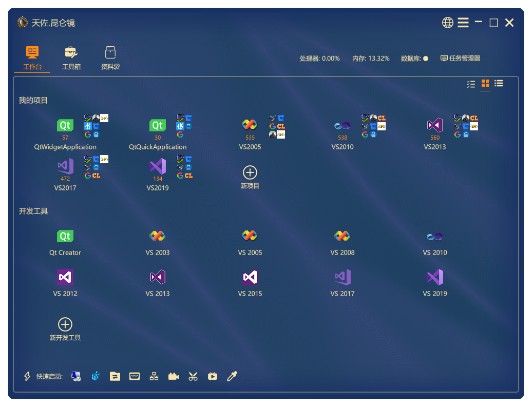This screenshot has height=407, width=532.
Task: Click the scissors quick-launch icon
Action: click(193, 376)
